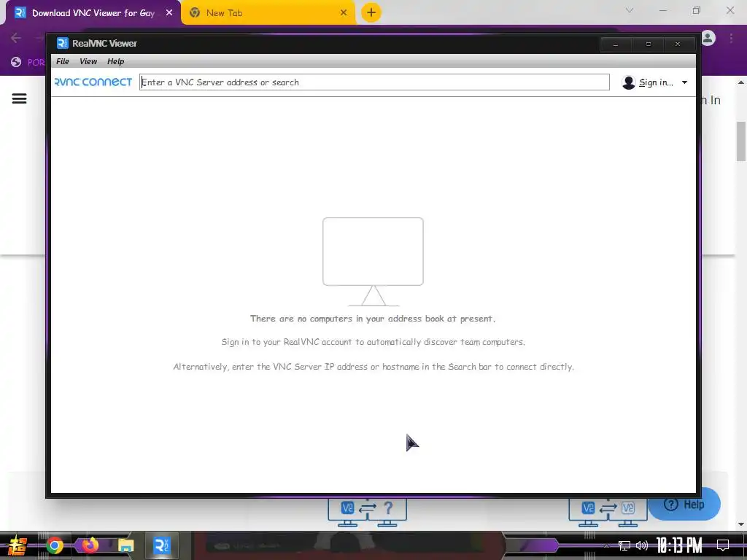The height and width of the screenshot is (560, 747).
Task: Open the notification center tray icon
Action: 723,545
